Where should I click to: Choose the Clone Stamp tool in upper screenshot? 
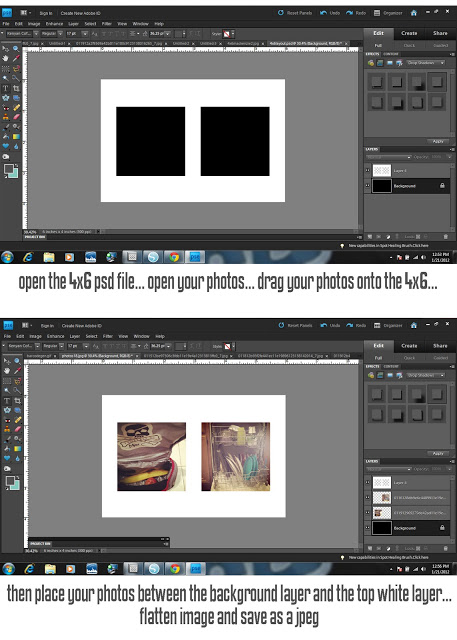click(6, 117)
